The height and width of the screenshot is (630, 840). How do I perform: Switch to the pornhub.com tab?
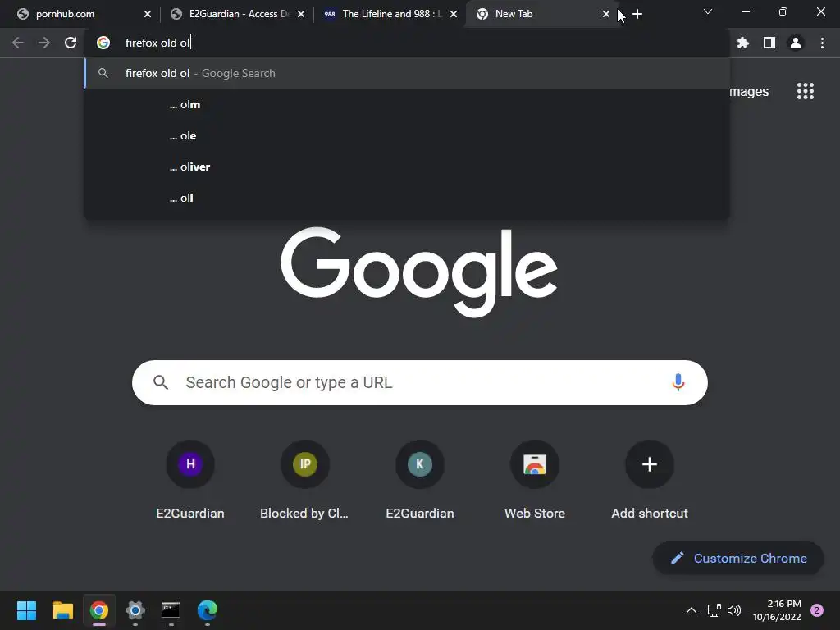(80, 14)
